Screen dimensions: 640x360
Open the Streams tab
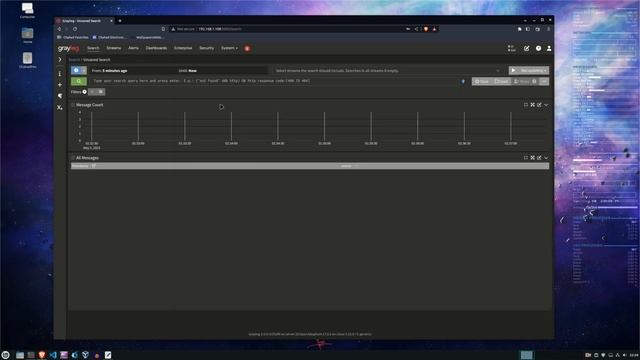pos(113,48)
